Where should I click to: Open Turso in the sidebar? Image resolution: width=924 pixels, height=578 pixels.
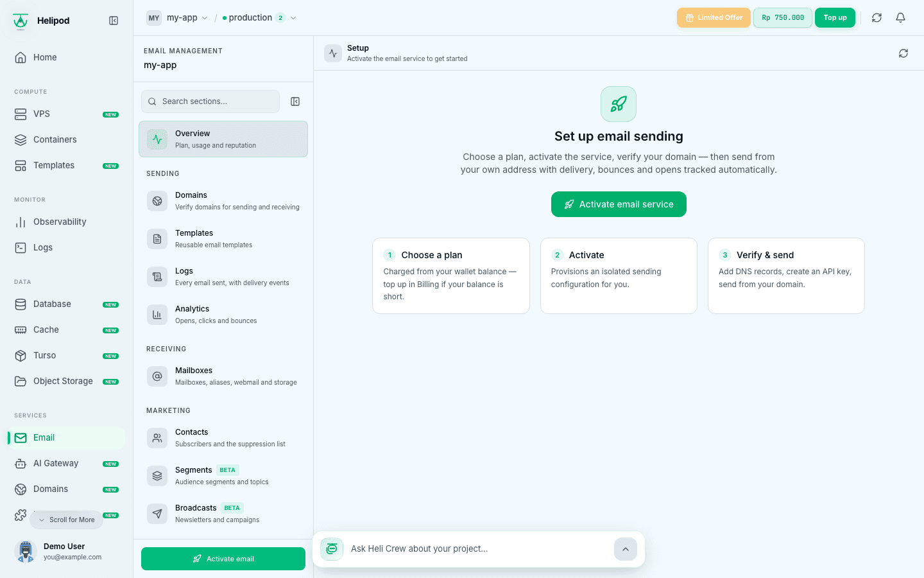point(67,356)
